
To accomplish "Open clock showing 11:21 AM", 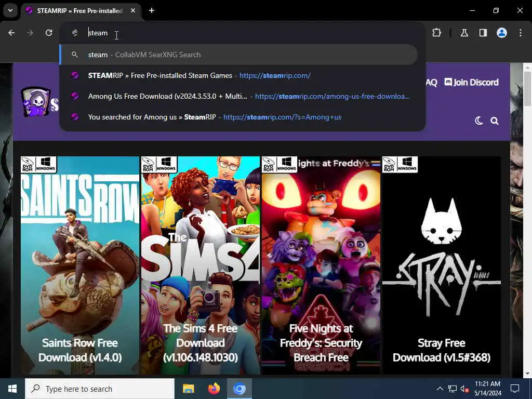I will point(487,389).
